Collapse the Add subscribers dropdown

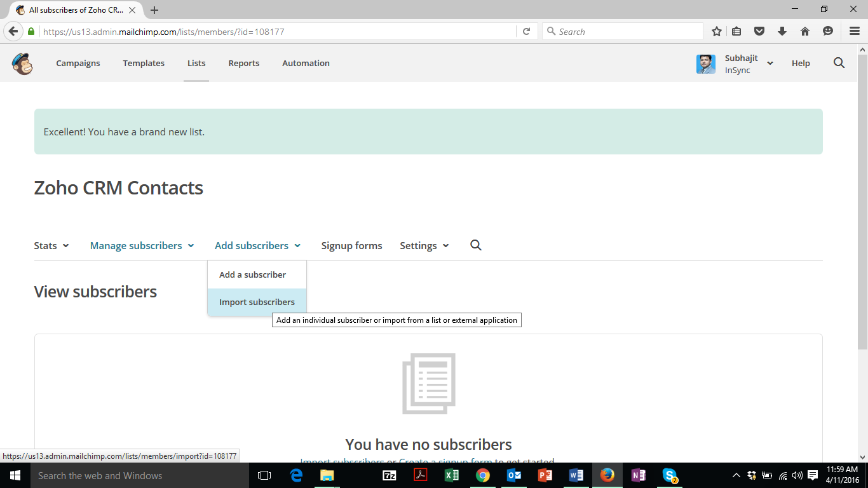[258, 245]
